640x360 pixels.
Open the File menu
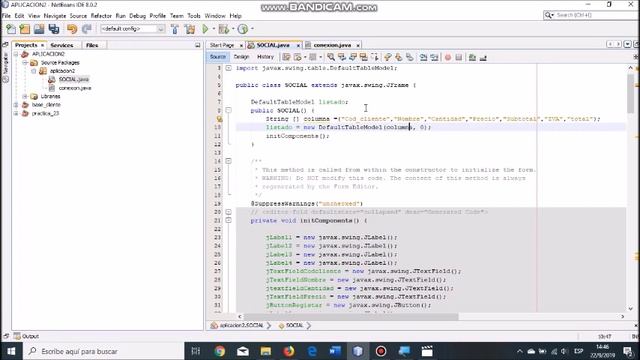click(6, 16)
